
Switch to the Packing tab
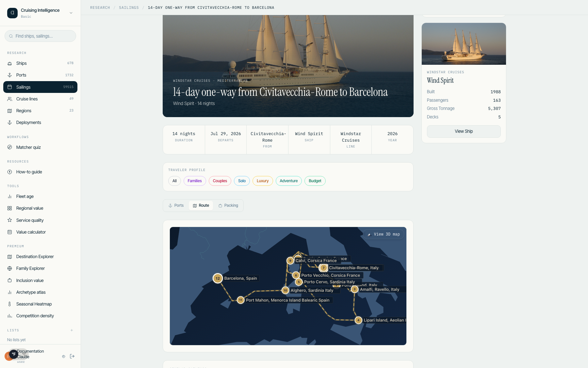228,205
